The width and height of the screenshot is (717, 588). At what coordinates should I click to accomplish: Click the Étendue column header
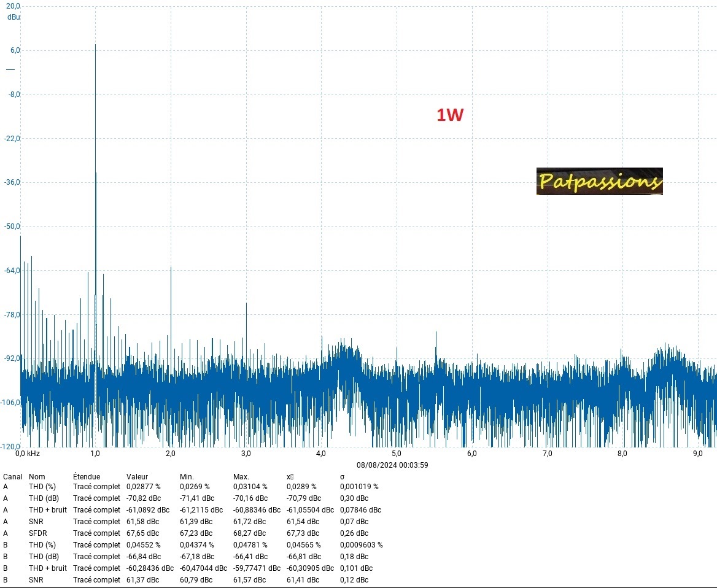pos(86,477)
